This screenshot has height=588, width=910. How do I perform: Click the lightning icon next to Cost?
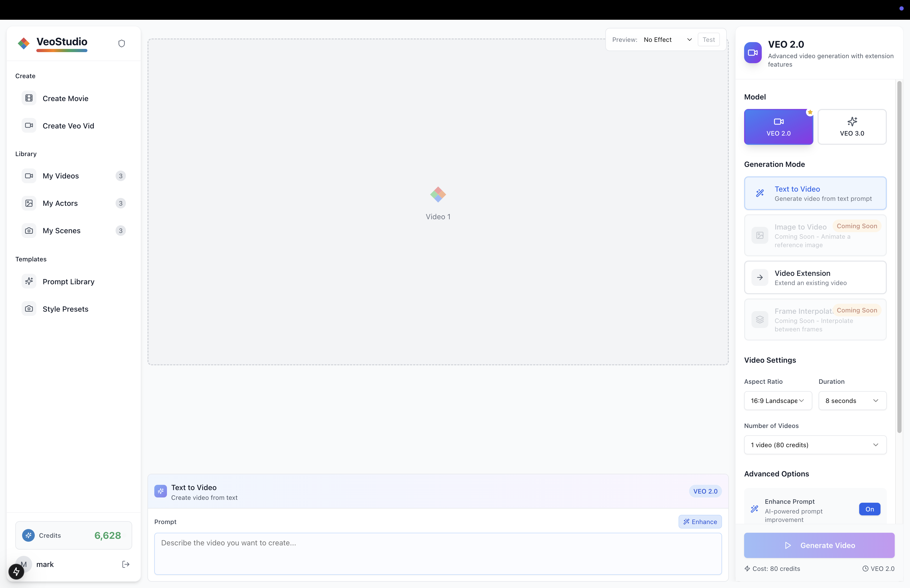click(x=747, y=569)
